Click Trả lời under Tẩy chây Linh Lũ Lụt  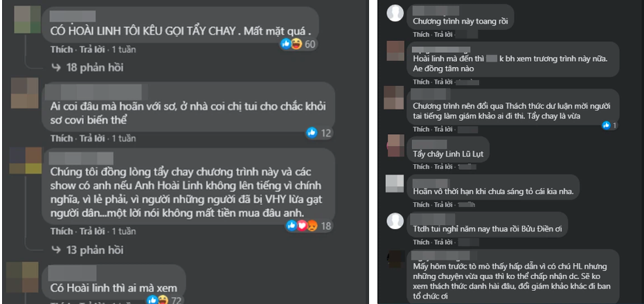444,167
